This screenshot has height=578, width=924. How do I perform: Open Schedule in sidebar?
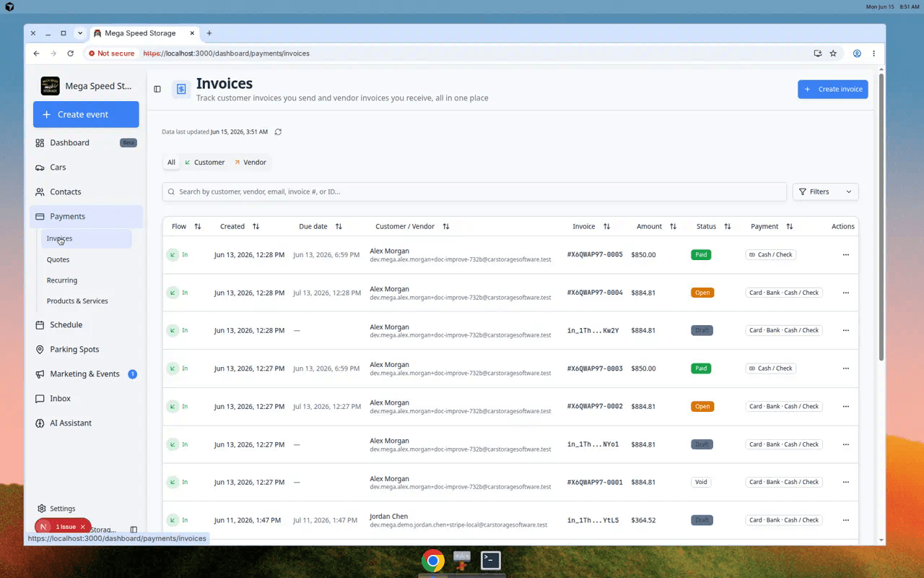[86, 325]
